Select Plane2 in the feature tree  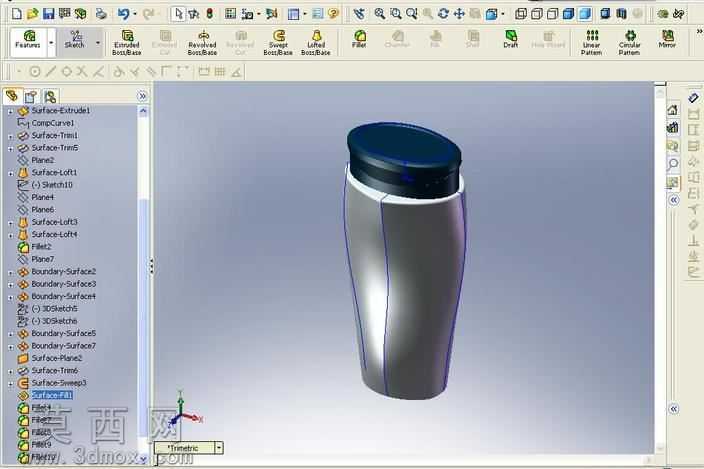coord(43,160)
